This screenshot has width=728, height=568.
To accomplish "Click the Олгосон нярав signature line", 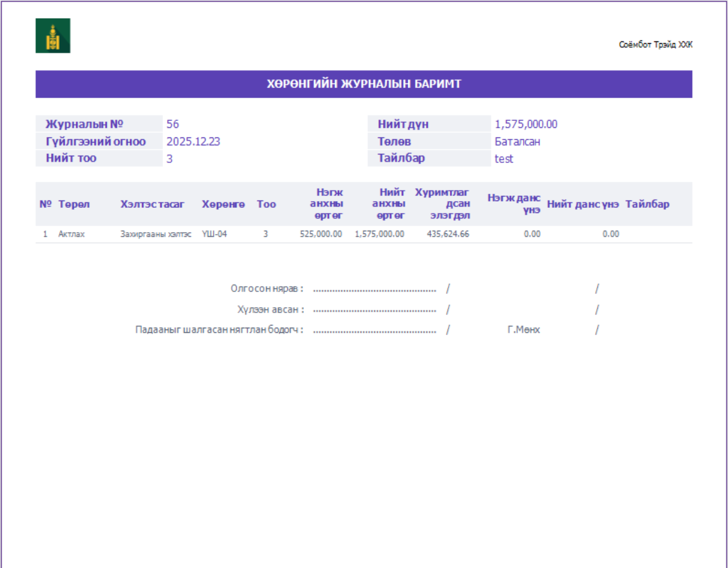I will [x=375, y=289].
